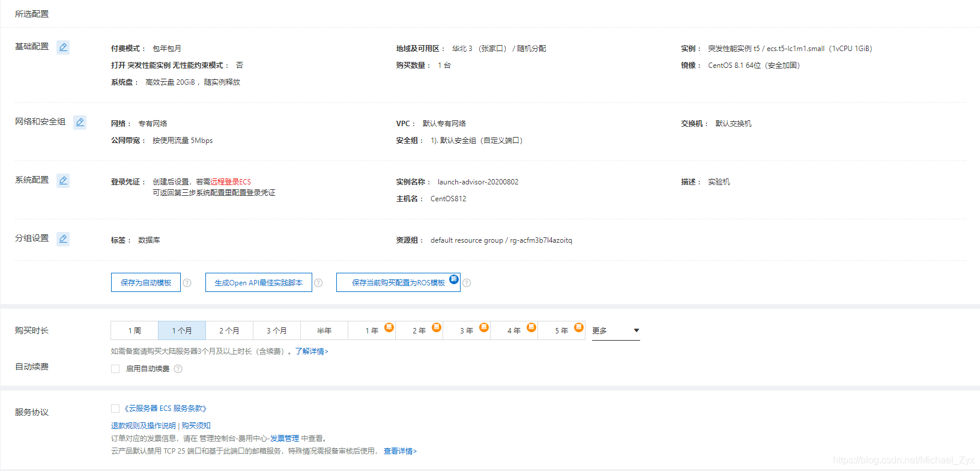Click the 购买数量 value 1 台
The width and height of the screenshot is (980, 471).
[444, 65]
